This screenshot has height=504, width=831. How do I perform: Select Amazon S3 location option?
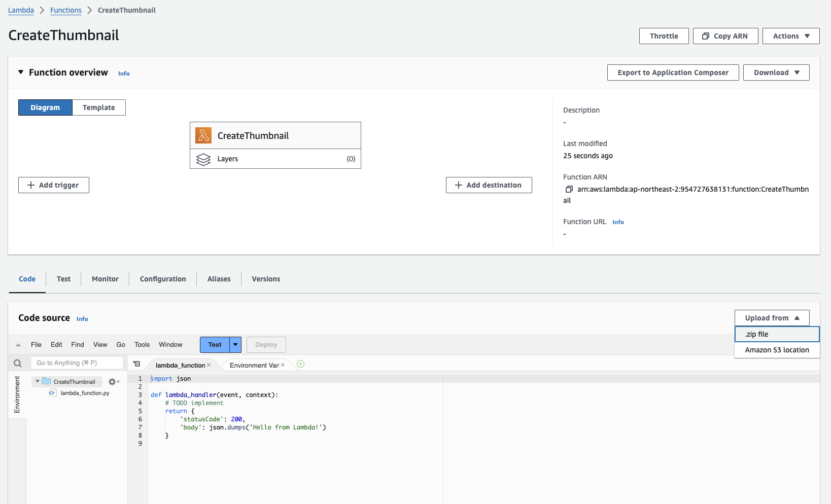[777, 350]
